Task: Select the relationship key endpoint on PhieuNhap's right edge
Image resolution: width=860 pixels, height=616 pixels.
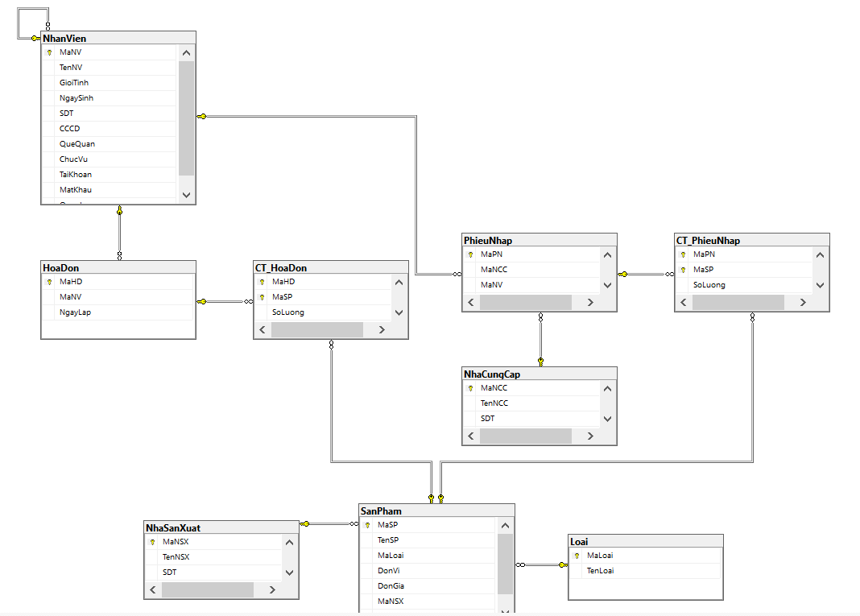Action: pyautogui.click(x=623, y=275)
